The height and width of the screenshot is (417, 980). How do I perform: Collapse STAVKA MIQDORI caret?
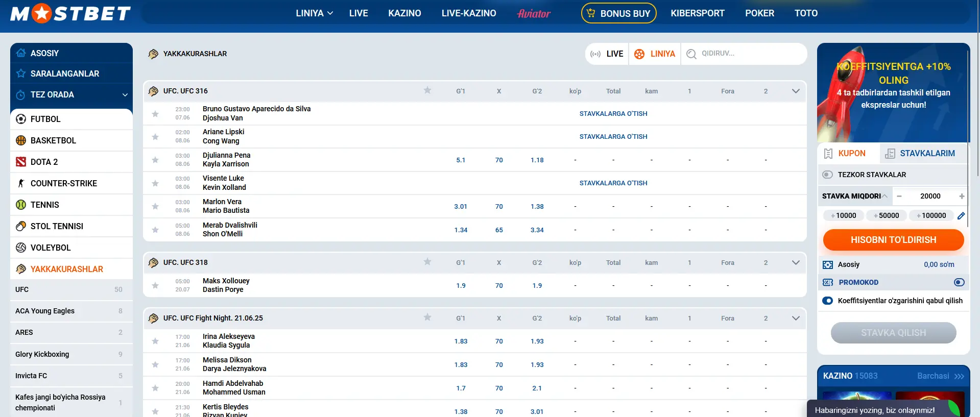(x=885, y=196)
